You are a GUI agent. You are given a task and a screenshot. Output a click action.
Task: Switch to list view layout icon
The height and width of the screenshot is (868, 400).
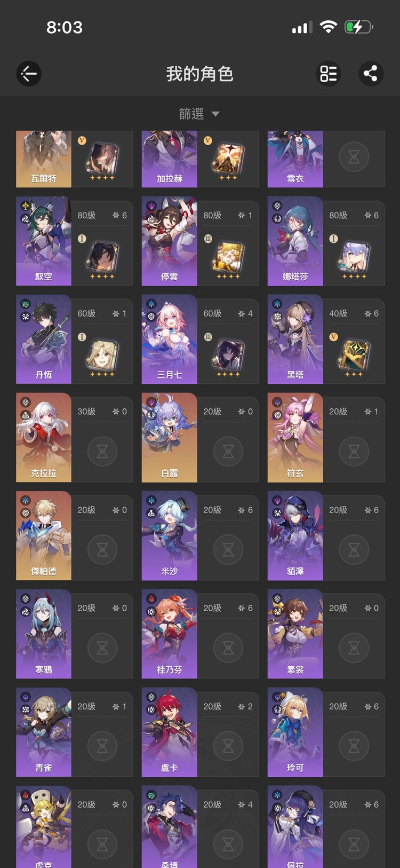pyautogui.click(x=328, y=74)
